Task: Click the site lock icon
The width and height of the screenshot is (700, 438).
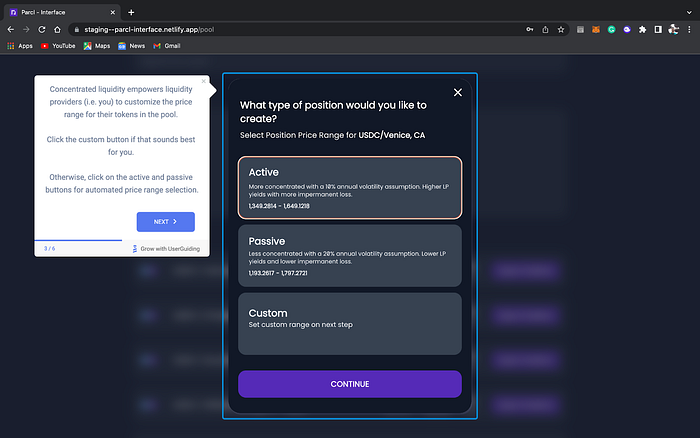Action: coord(77,29)
